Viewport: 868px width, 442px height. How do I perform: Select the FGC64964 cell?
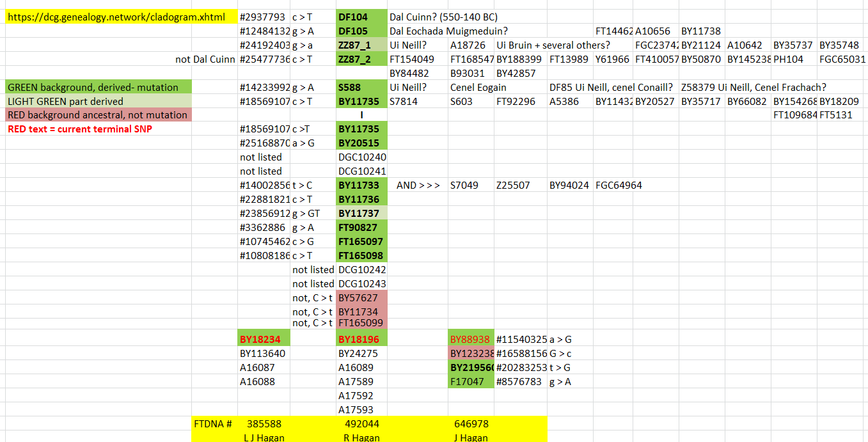coord(619,185)
